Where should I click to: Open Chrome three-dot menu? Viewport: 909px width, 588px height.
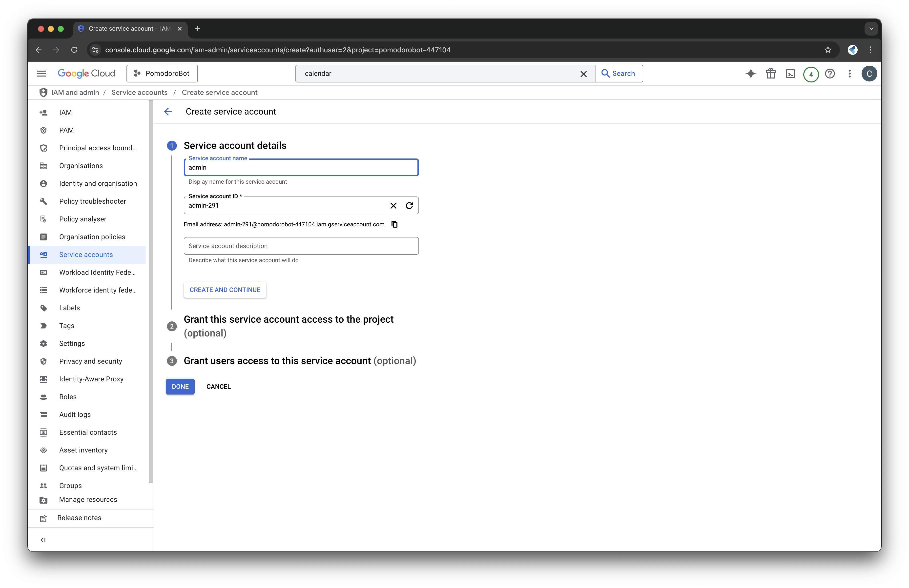pos(870,50)
